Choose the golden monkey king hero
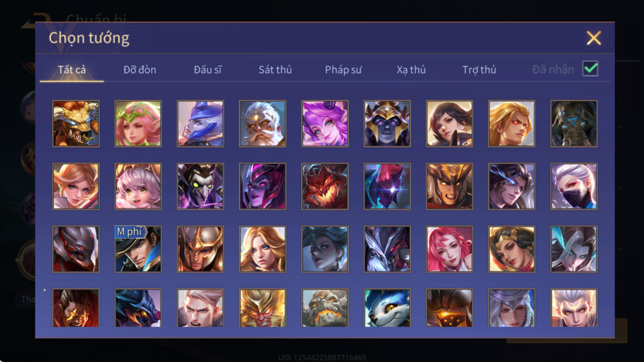This screenshot has height=362, width=644. point(262,308)
